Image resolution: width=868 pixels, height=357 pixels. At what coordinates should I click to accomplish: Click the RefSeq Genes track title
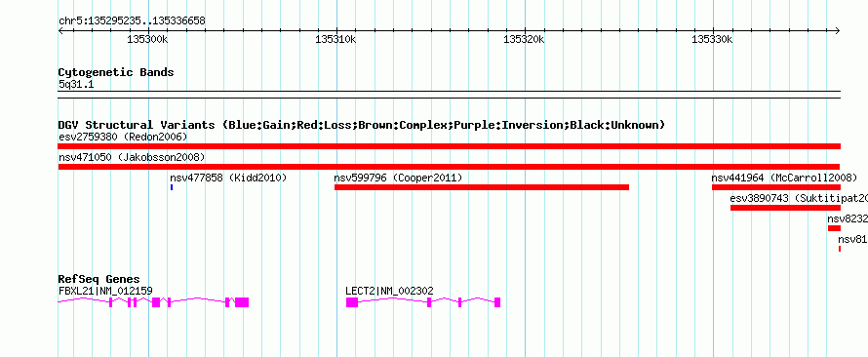point(99,279)
